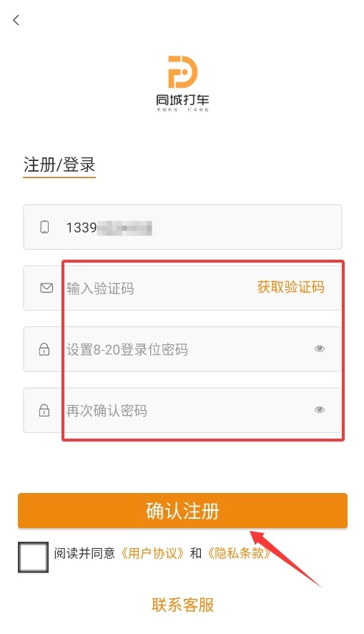Click the lock icon beside 再次确认密码
The image size is (364, 634).
pyautogui.click(x=44, y=410)
